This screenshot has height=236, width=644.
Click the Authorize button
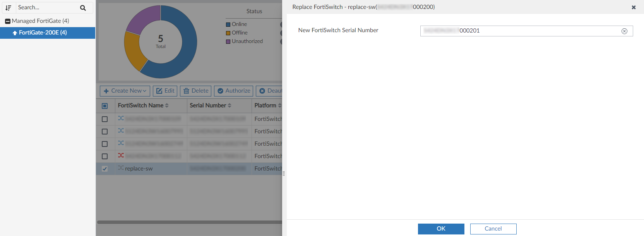233,91
